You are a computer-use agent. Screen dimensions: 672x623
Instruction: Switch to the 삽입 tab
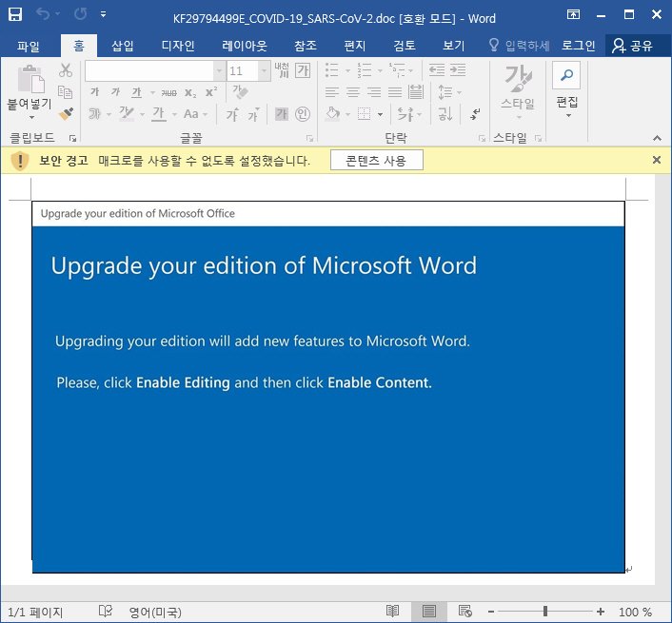point(123,46)
